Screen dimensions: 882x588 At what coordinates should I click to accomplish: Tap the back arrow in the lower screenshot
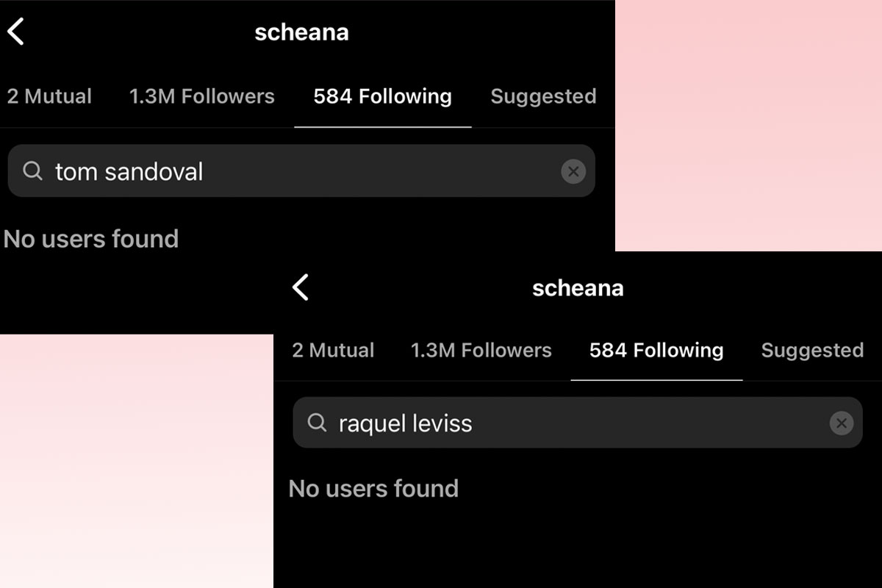301,287
